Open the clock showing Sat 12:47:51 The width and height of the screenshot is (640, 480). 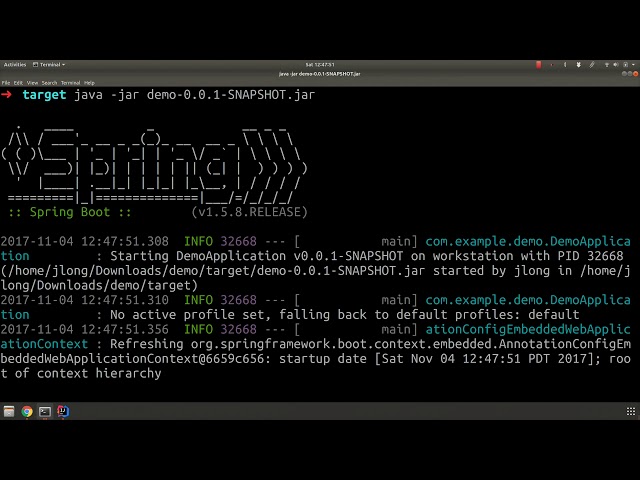click(320, 64)
